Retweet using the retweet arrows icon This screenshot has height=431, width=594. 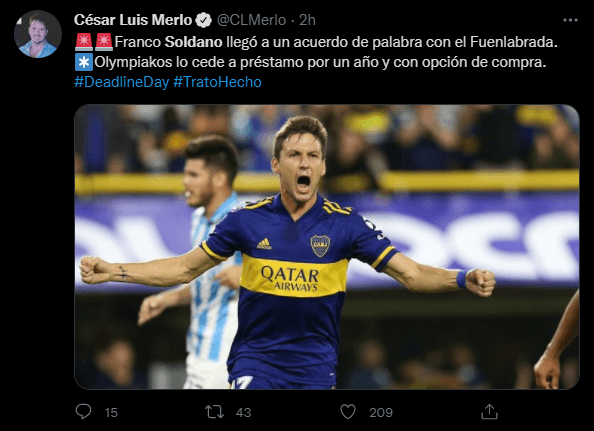click(214, 412)
